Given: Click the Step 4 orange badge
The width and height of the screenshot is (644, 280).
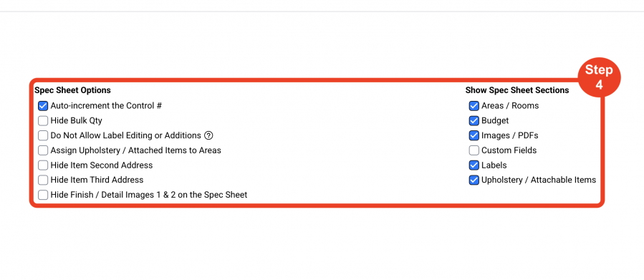Looking at the screenshot, I should (599, 77).
